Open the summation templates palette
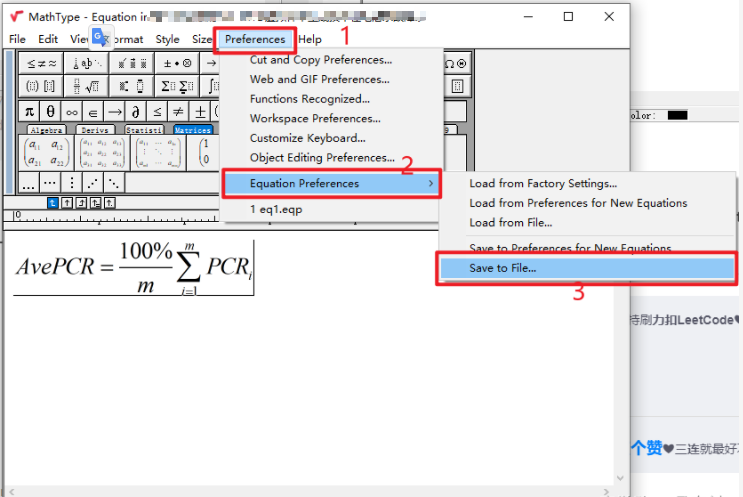 pyautogui.click(x=177, y=86)
